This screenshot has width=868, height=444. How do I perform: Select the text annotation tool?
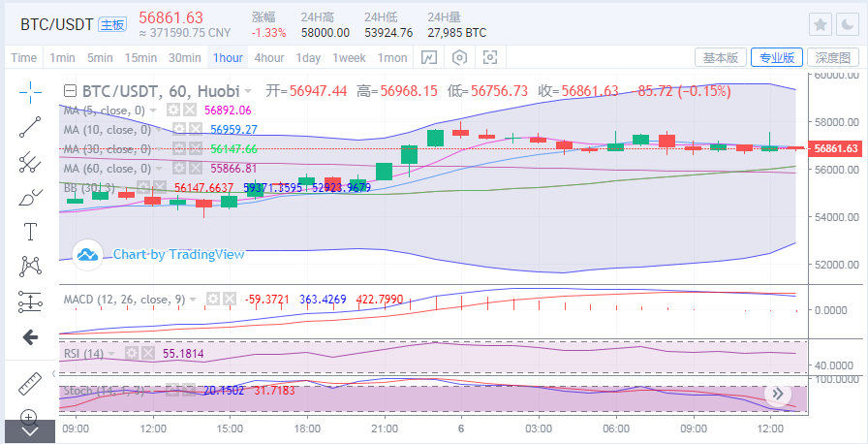tap(30, 232)
